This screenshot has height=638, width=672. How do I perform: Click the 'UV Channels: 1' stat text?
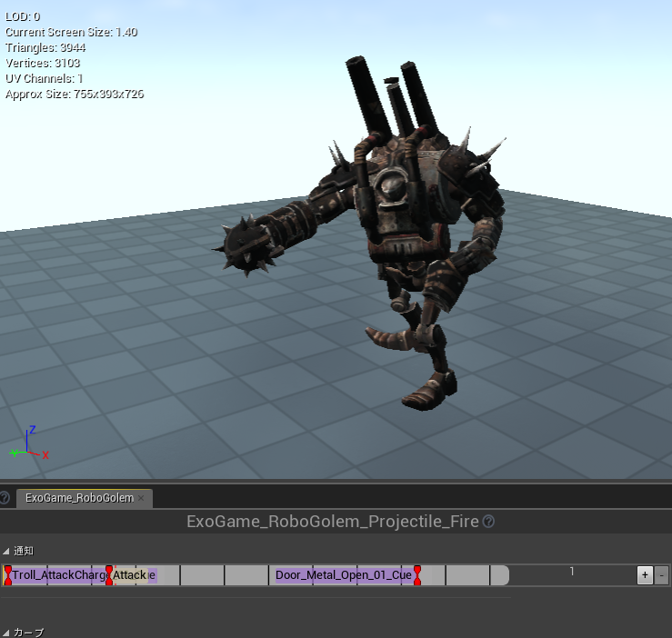(45, 79)
